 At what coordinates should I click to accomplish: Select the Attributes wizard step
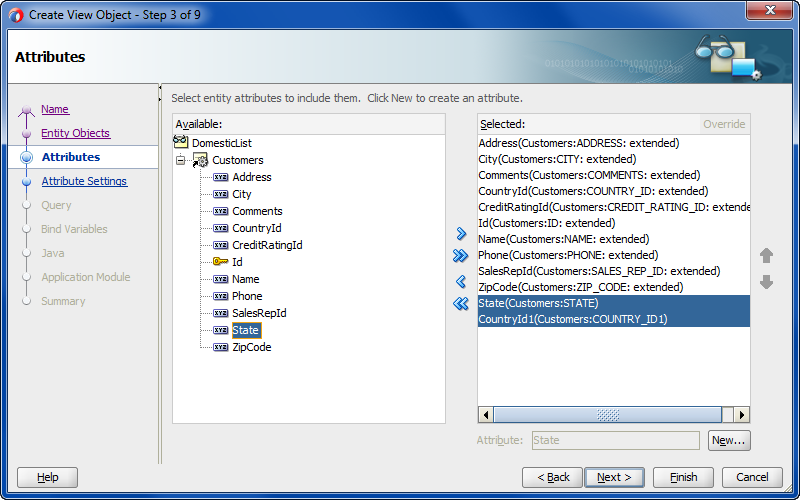[x=71, y=157]
